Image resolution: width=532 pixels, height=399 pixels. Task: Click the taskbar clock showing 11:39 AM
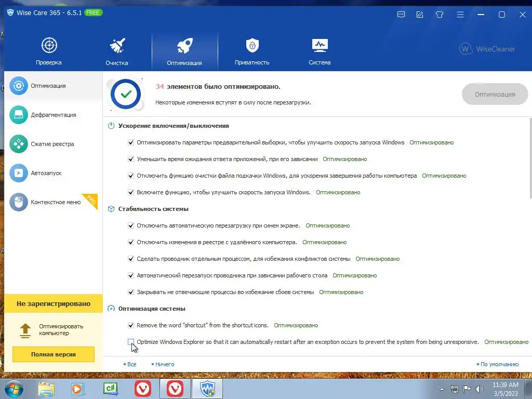click(505, 389)
